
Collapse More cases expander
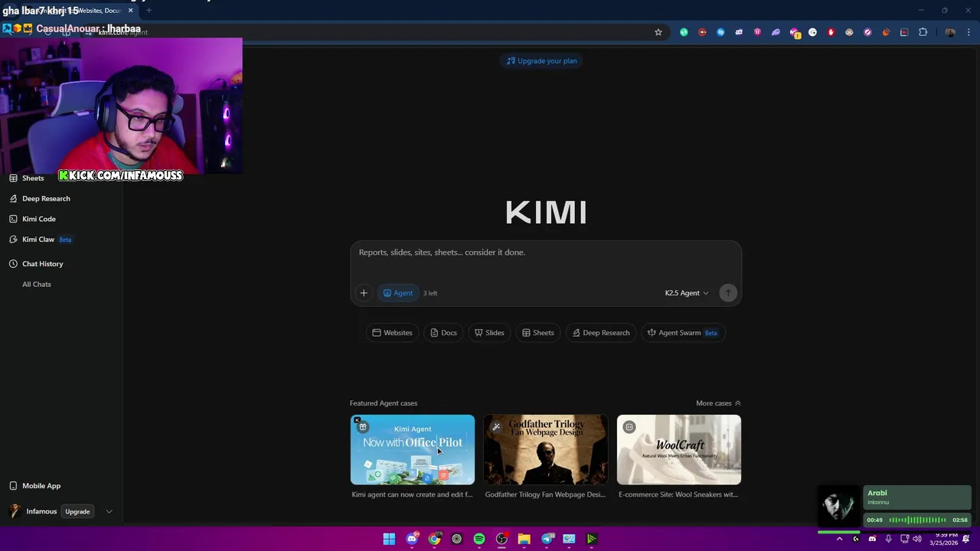[x=718, y=403]
